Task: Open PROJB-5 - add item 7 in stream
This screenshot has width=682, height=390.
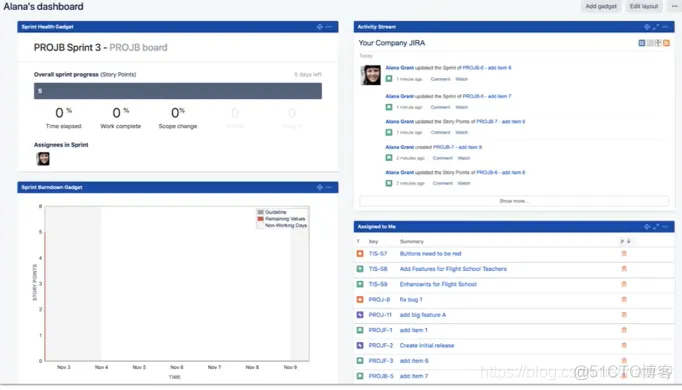Action: [x=487, y=96]
